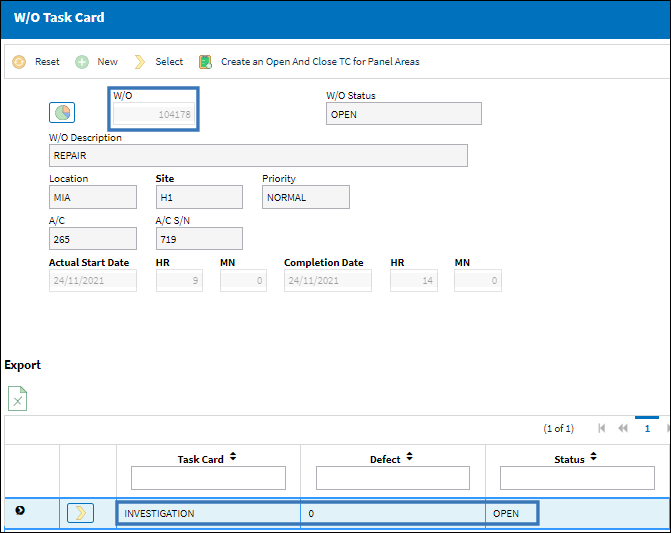Image resolution: width=671 pixels, height=533 pixels.
Task: Click the Defect filter input
Action: click(x=393, y=478)
